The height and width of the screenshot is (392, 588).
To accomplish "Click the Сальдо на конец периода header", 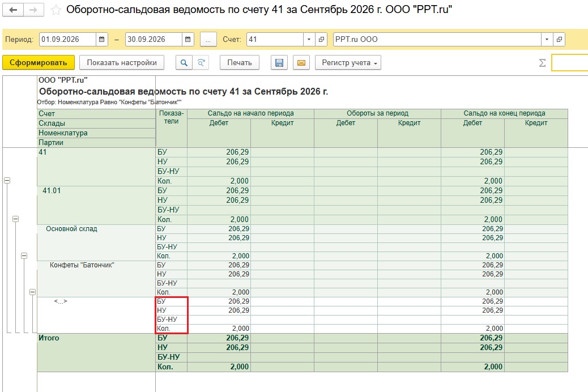I will coord(504,113).
